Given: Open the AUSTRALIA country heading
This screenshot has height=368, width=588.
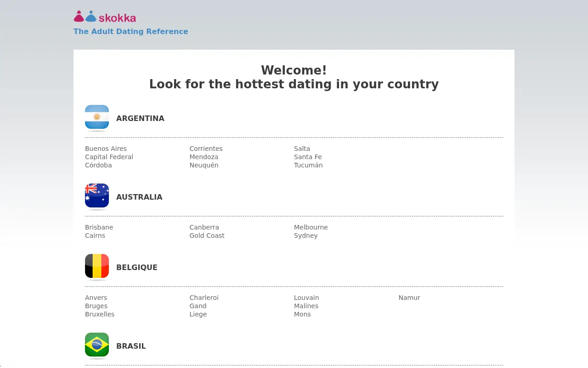Looking at the screenshot, I should (x=139, y=197).
